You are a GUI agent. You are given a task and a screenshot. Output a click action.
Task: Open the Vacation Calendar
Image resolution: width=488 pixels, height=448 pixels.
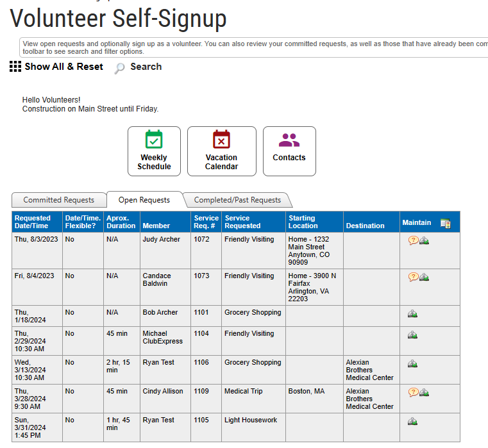[221, 151]
